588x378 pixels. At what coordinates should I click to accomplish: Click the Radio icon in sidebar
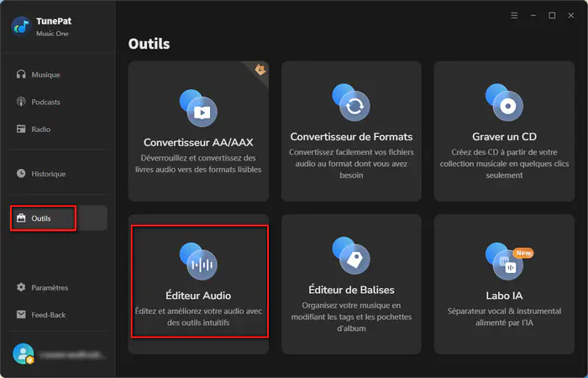(21, 129)
